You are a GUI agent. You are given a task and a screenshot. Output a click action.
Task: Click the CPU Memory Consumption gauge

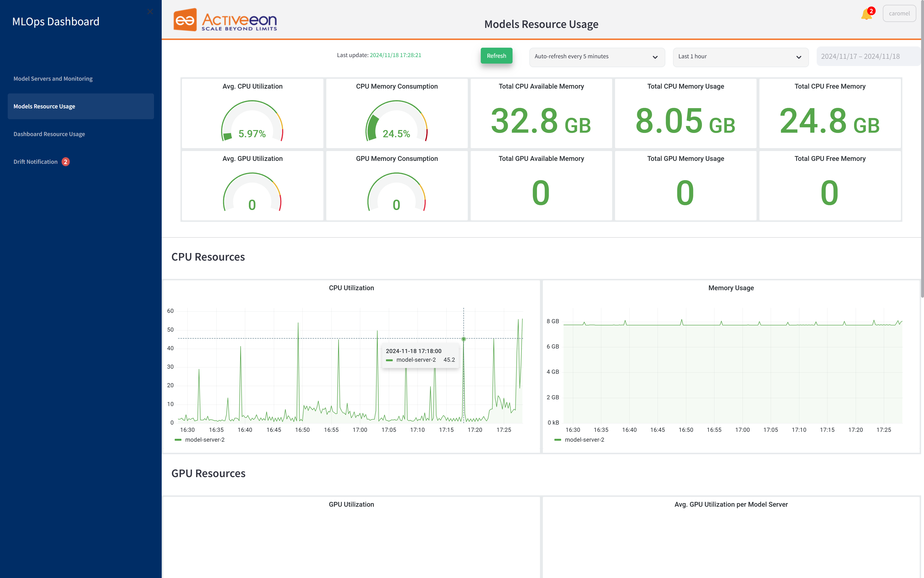point(396,120)
